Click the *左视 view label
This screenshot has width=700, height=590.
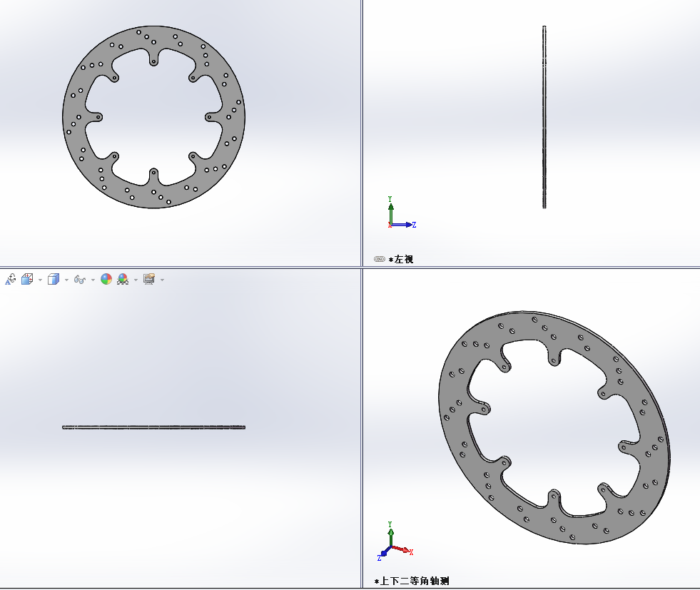(x=400, y=259)
